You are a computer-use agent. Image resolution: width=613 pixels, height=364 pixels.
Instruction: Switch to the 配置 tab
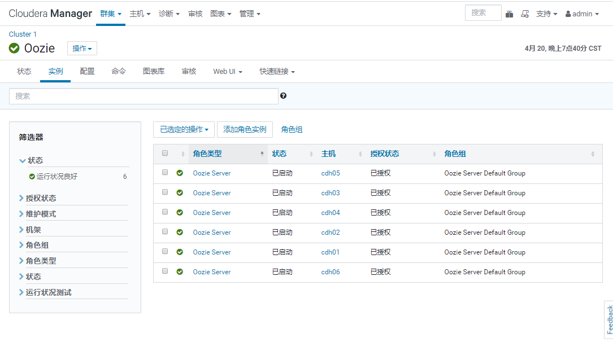click(x=87, y=72)
